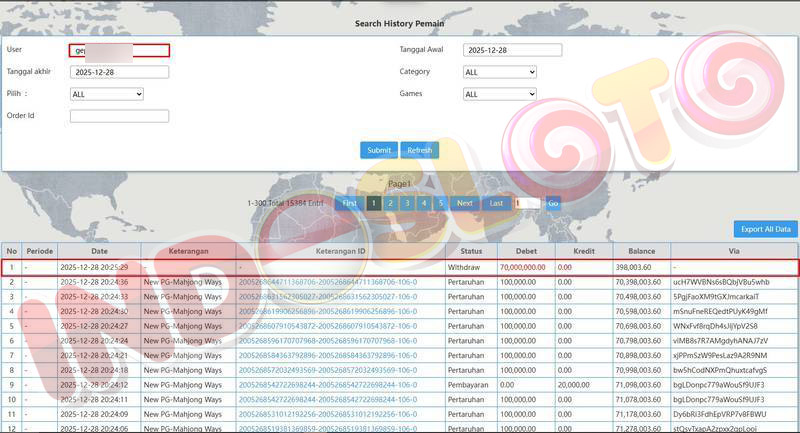Focus the Tanggal Awal date field

(x=512, y=50)
